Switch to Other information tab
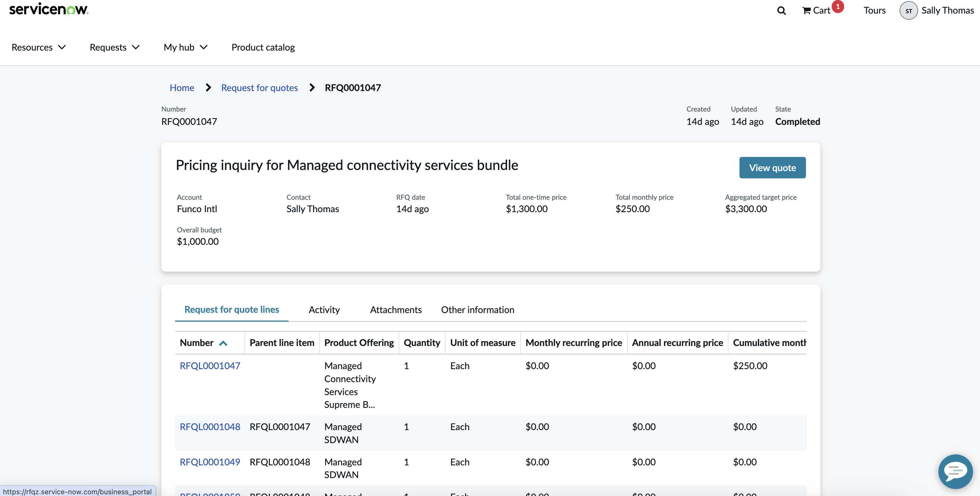Screen dimensions: 980x496 coord(478,310)
